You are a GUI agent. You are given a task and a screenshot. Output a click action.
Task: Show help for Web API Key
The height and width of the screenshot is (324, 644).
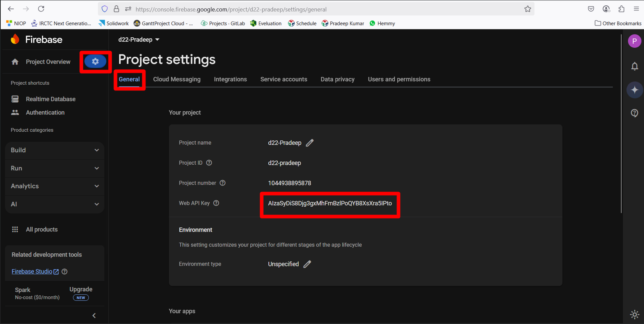pos(216,203)
